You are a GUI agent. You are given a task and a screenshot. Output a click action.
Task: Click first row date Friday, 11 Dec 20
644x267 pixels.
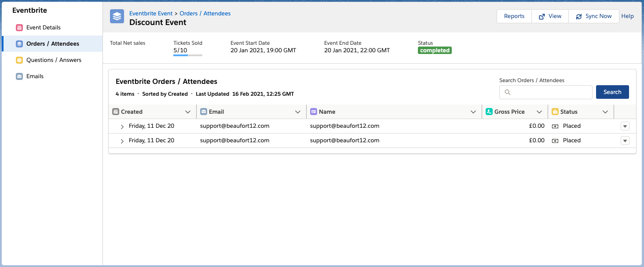click(x=151, y=126)
